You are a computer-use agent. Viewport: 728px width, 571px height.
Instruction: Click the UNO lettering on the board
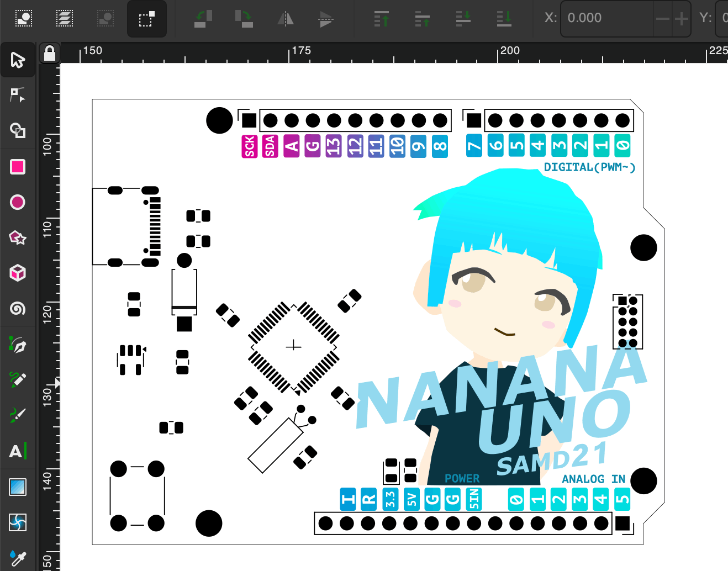click(554, 423)
